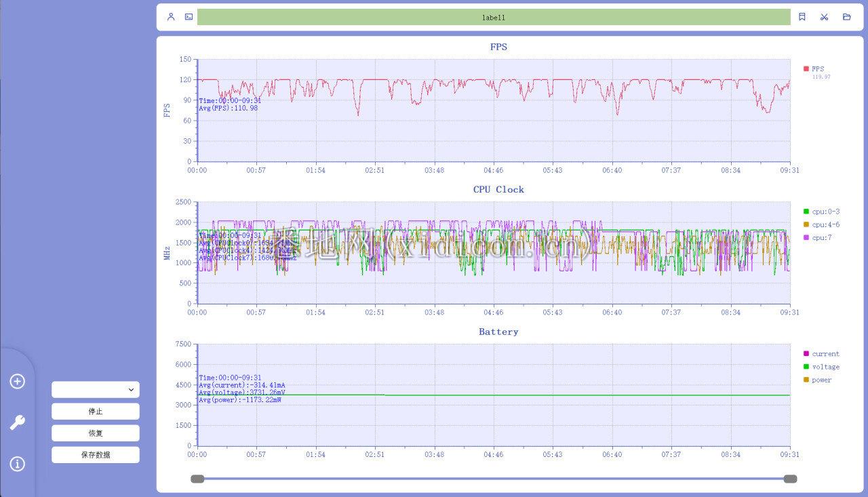Click the user profile icon in top bar
This screenshot has width=868, height=497.
click(x=171, y=17)
